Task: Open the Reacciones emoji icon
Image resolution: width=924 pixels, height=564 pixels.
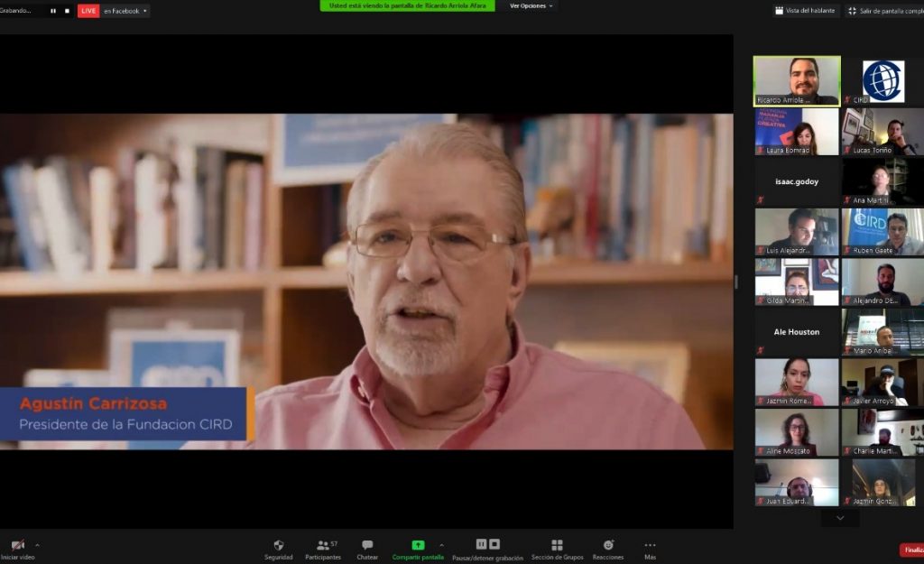Action: pyautogui.click(x=608, y=545)
